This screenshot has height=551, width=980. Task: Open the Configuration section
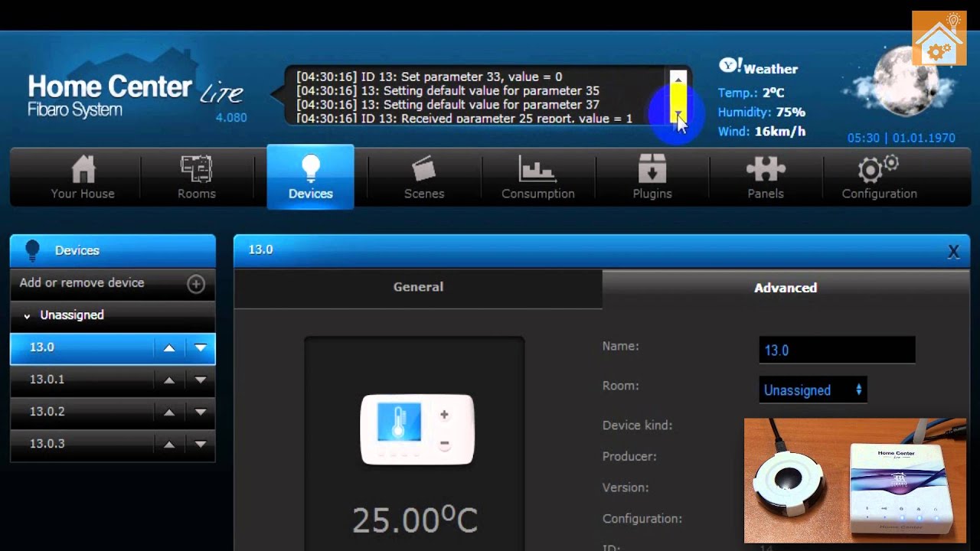click(879, 178)
